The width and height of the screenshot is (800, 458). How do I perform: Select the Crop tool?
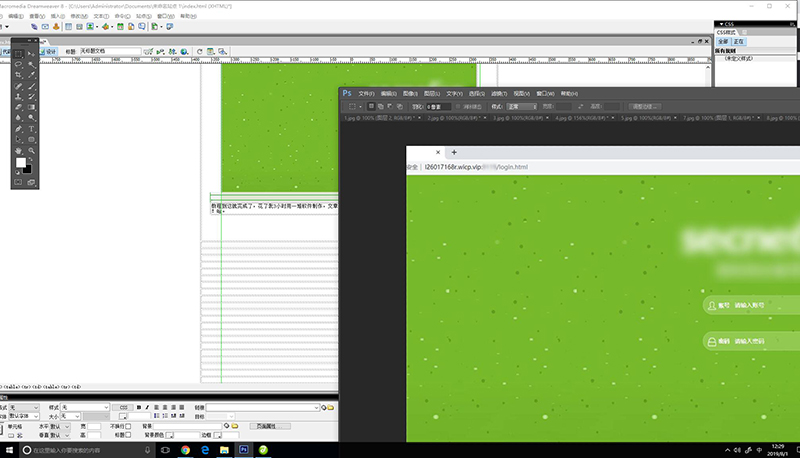click(19, 74)
